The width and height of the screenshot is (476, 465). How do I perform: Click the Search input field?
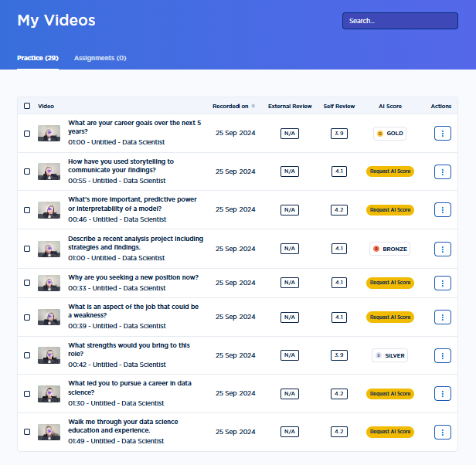[x=399, y=21]
